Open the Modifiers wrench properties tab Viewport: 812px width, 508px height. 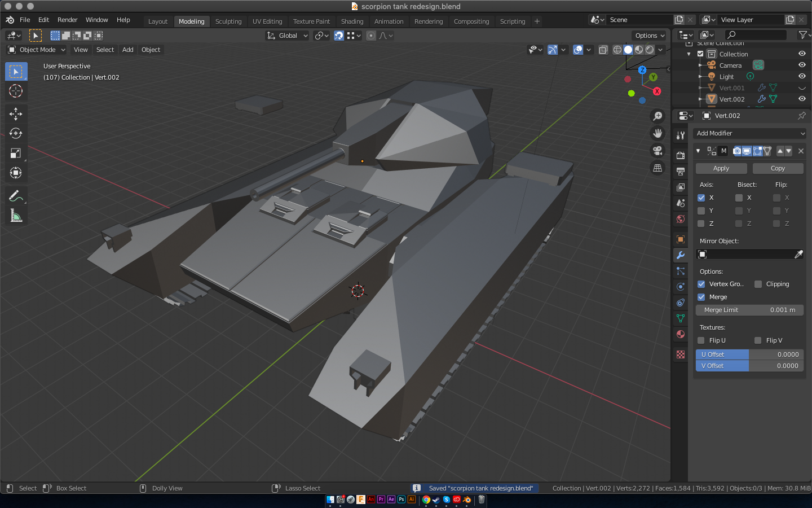coord(681,255)
